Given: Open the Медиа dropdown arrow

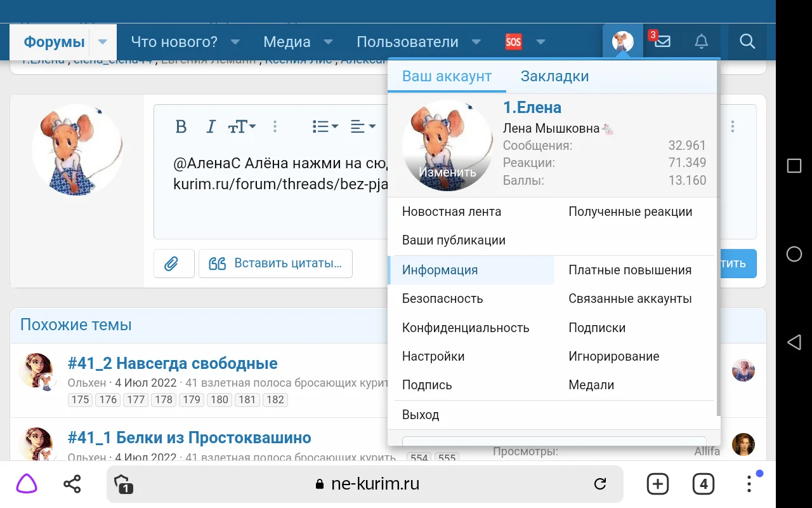Looking at the screenshot, I should [x=328, y=42].
